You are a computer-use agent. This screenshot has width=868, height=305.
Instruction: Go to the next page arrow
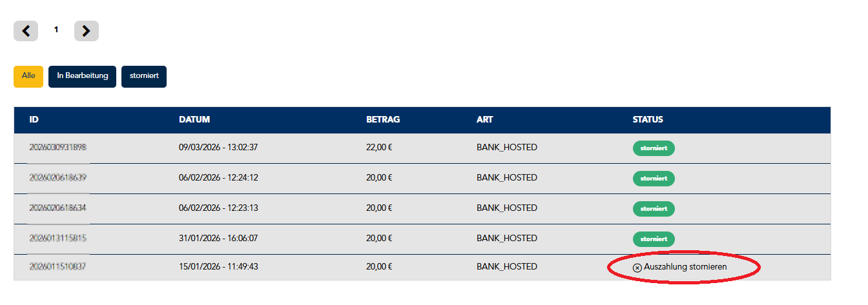coord(87,31)
